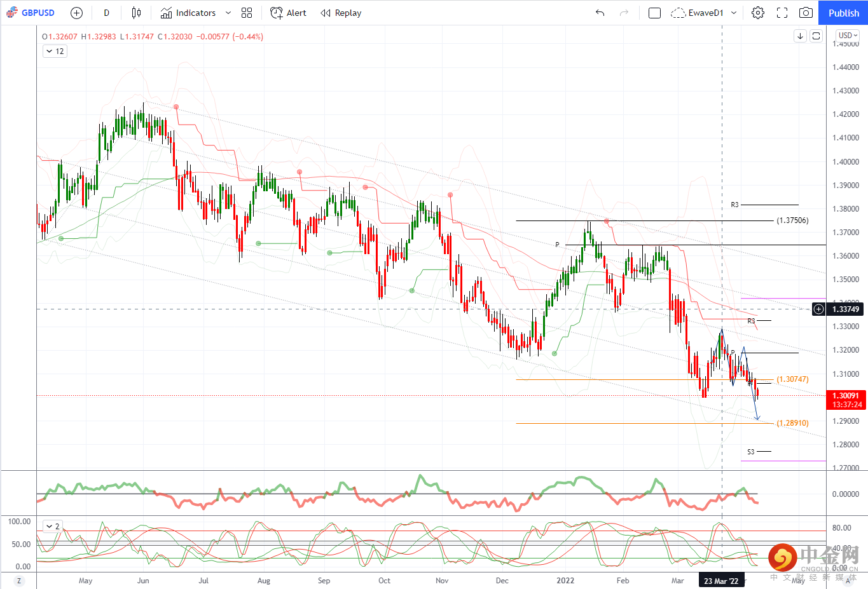The width and height of the screenshot is (868, 589).
Task: Click the compare or add symbol plus icon
Action: point(76,13)
